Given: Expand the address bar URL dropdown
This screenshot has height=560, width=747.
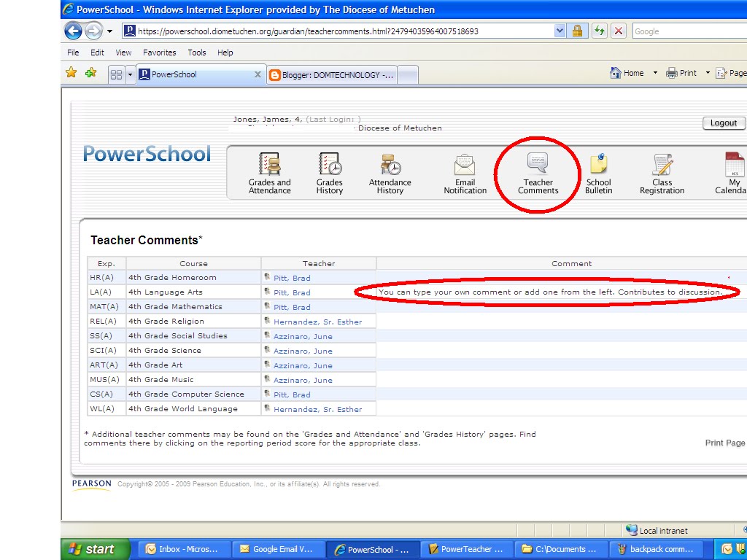Looking at the screenshot, I should (560, 31).
